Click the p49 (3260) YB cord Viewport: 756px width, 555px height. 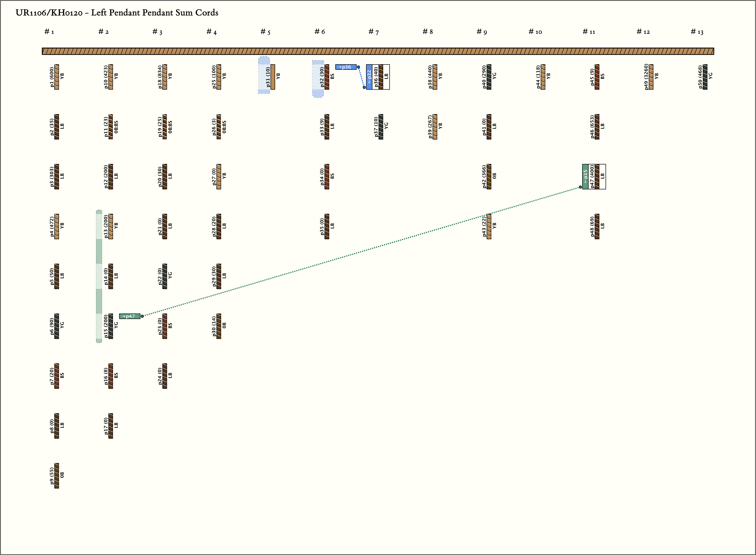pyautogui.click(x=651, y=77)
